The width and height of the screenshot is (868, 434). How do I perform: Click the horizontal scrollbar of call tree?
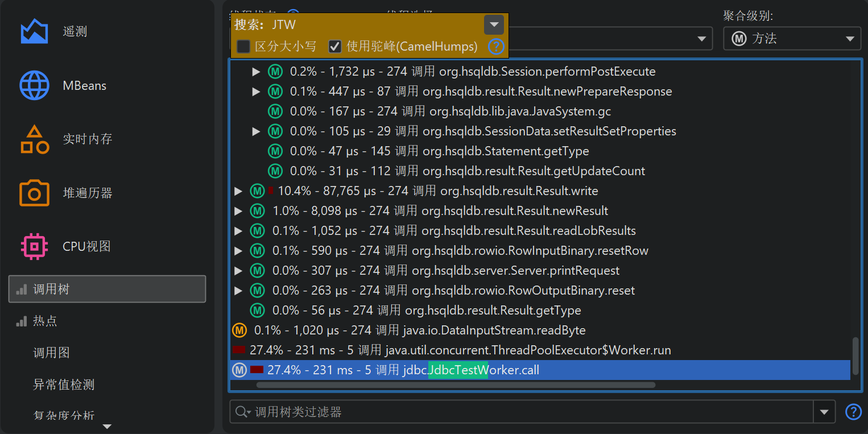tap(455, 385)
